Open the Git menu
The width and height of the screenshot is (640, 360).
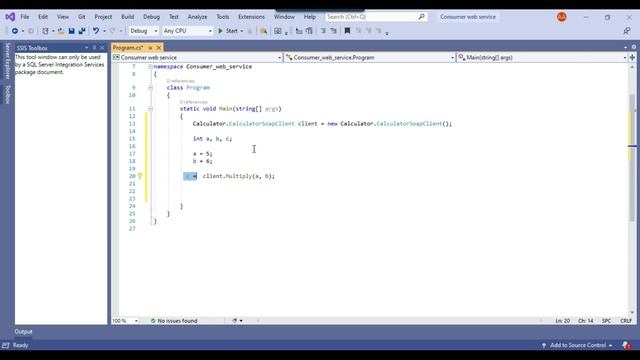coord(82,17)
